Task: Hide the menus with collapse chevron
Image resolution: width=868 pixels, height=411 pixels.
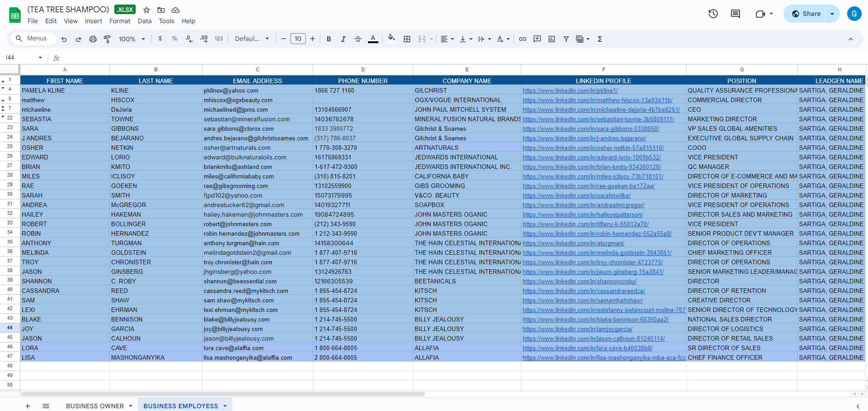Action: (851, 39)
